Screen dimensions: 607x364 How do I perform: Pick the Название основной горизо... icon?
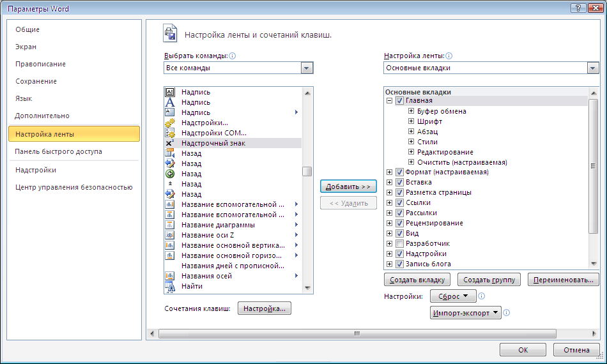tap(170, 255)
